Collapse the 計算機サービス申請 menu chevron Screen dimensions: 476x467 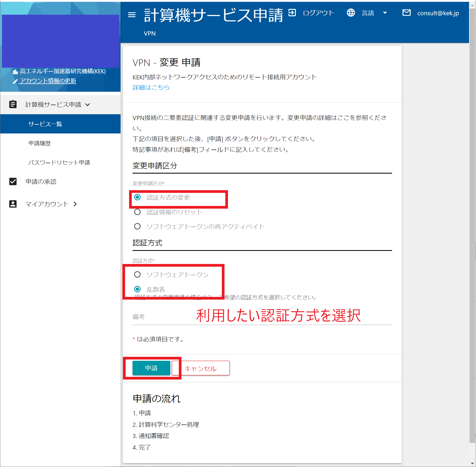[x=88, y=105]
